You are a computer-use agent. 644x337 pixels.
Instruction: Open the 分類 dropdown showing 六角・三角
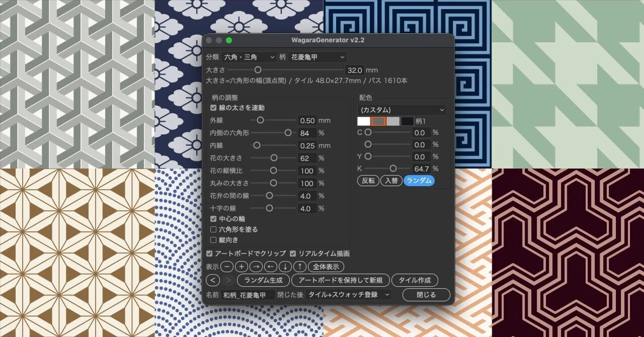(x=249, y=57)
